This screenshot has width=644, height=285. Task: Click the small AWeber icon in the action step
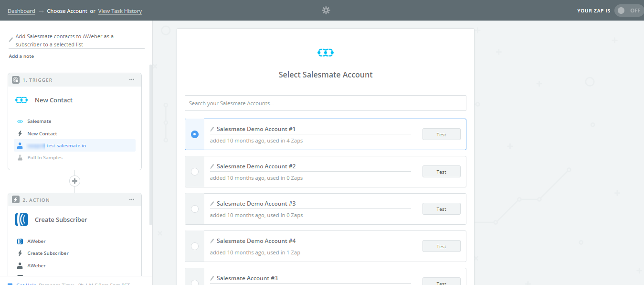coord(20,241)
